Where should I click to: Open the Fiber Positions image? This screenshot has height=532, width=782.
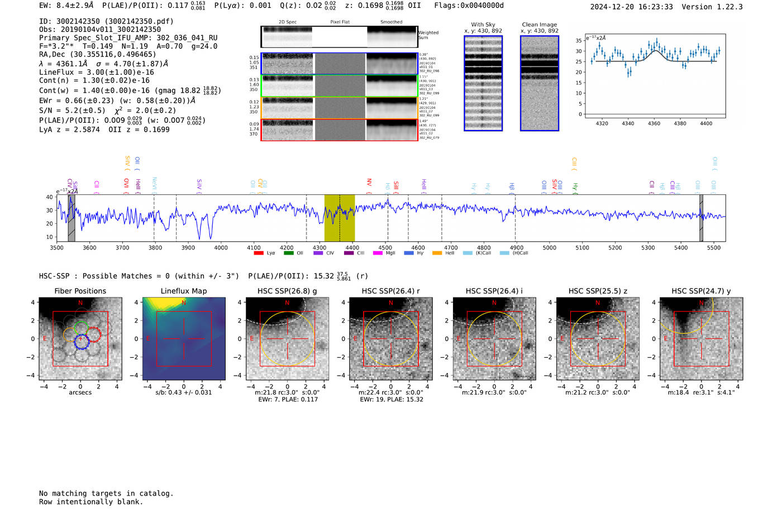80,339
